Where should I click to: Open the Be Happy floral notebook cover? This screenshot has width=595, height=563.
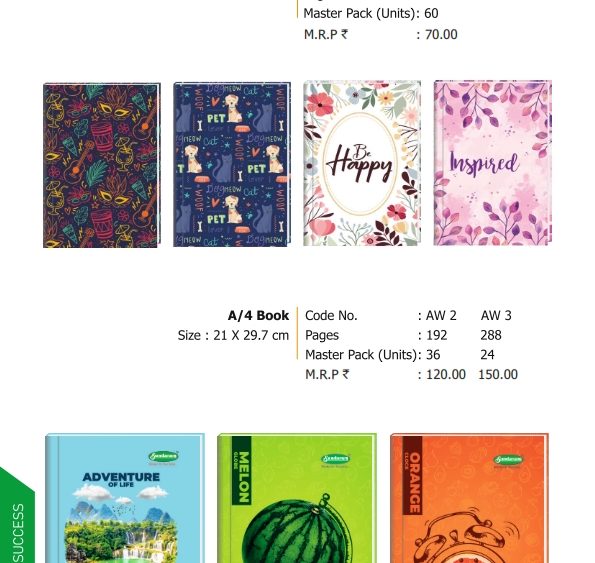(362, 163)
